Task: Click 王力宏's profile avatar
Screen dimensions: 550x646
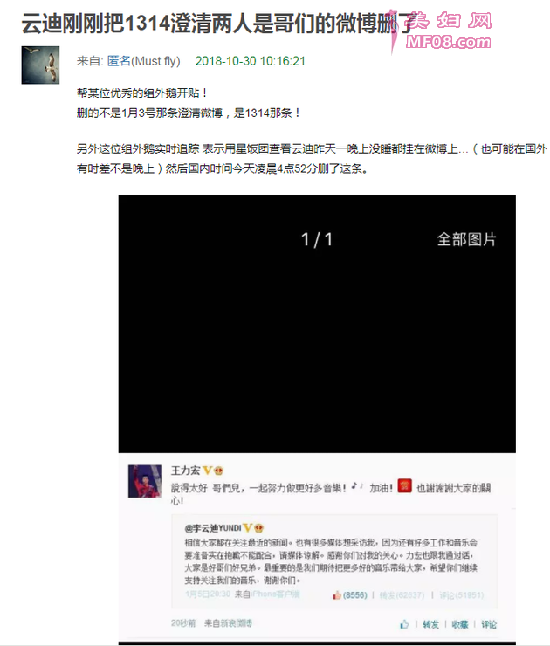Action: point(145,481)
